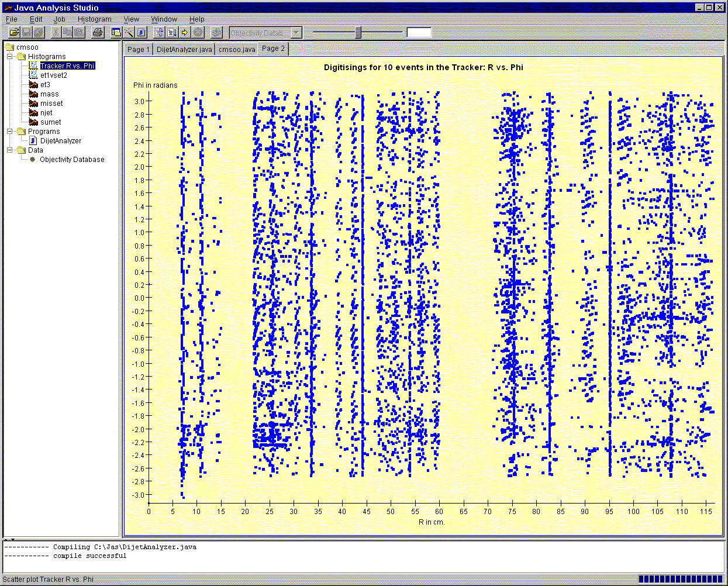The image size is (728, 586).
Task: Click the DijetAnalyzer program file icon
Action: click(x=33, y=141)
